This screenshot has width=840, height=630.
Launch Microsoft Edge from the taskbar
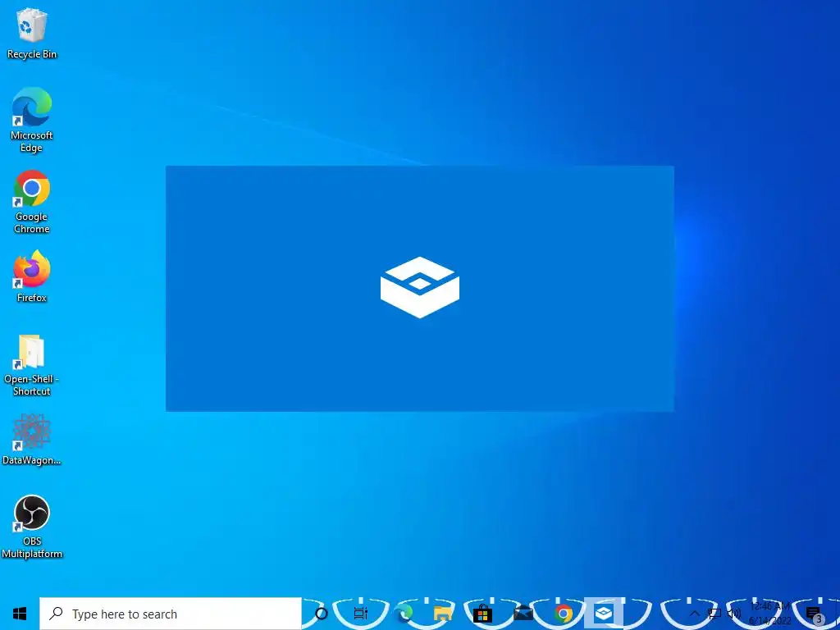pos(402,614)
